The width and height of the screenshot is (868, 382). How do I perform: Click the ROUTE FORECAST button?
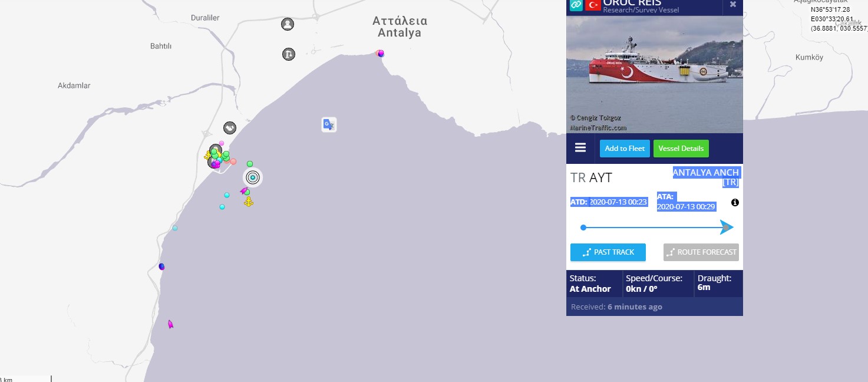(x=701, y=252)
